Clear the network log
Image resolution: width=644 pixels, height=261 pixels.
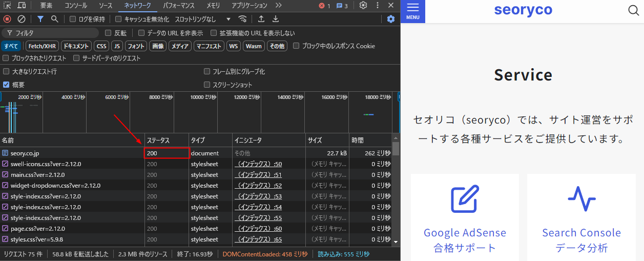tap(22, 19)
